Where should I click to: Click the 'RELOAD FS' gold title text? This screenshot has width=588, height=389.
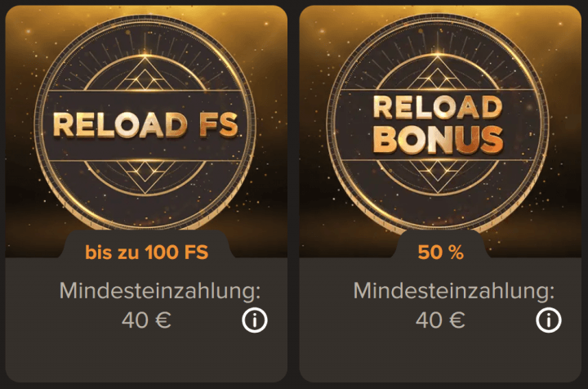[145, 125]
